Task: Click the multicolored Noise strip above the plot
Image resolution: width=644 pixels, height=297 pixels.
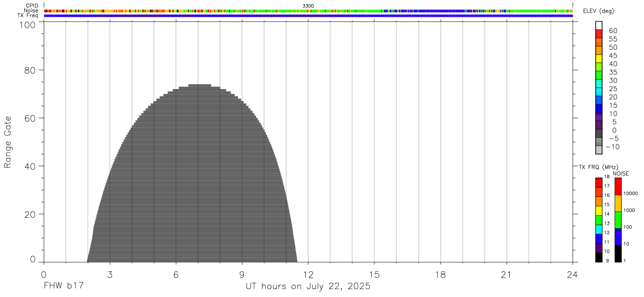Action: pos(308,10)
